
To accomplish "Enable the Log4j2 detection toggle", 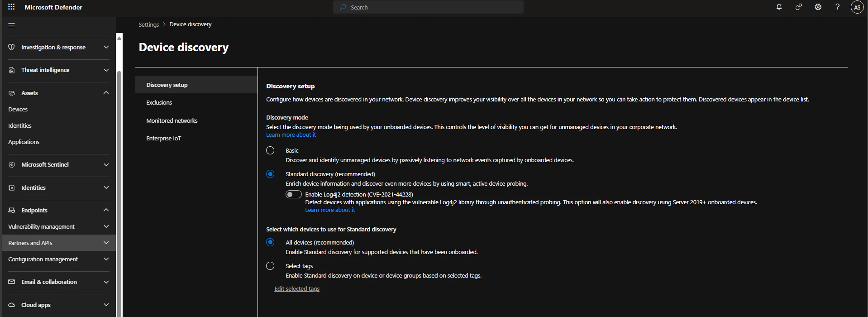I will [x=294, y=194].
